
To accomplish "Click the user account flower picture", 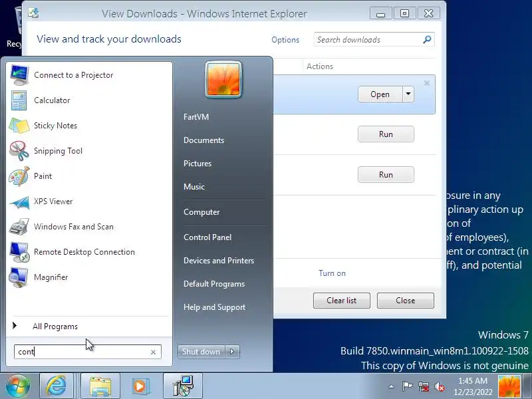I will tap(223, 79).
